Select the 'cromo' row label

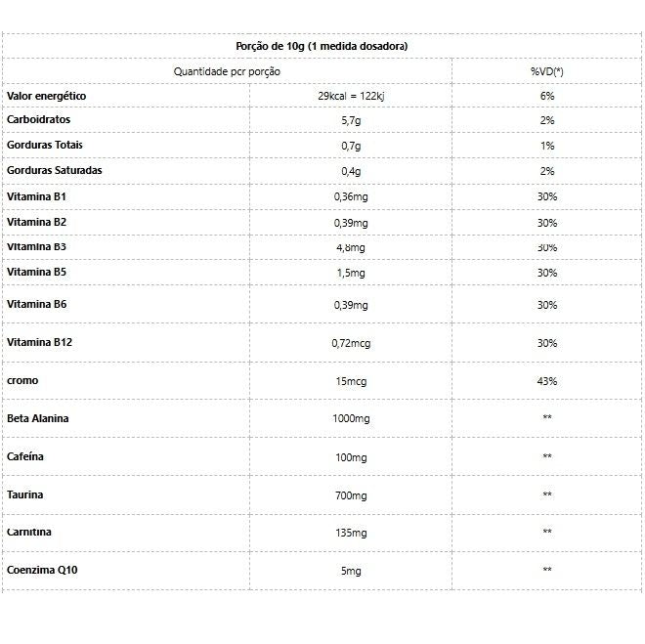click(x=22, y=380)
